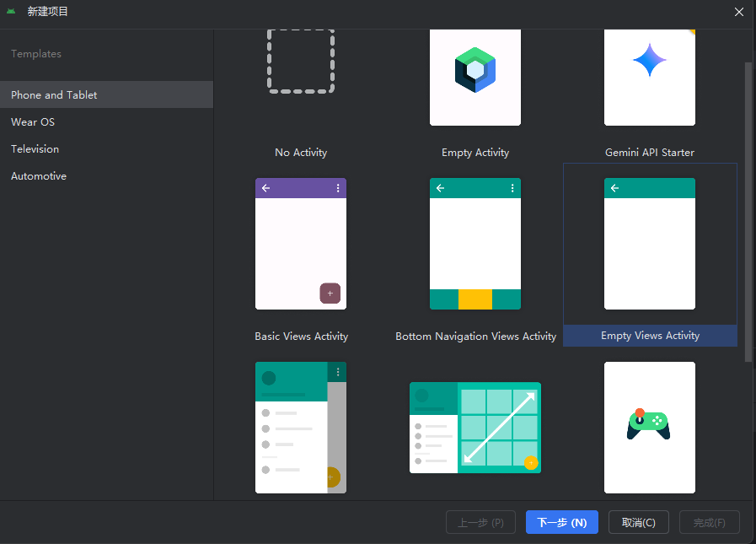
Task: Choose the navigation drawer template thumbnail
Action: click(301, 427)
